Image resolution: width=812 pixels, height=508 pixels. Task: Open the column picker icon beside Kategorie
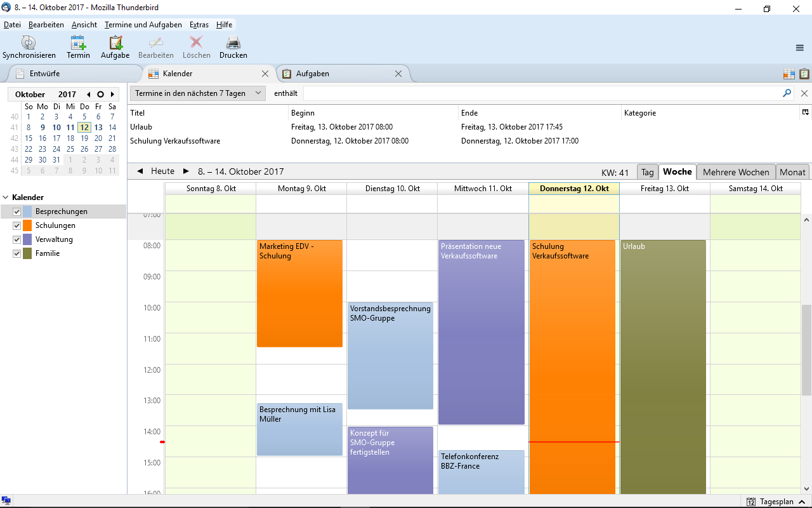(806, 112)
